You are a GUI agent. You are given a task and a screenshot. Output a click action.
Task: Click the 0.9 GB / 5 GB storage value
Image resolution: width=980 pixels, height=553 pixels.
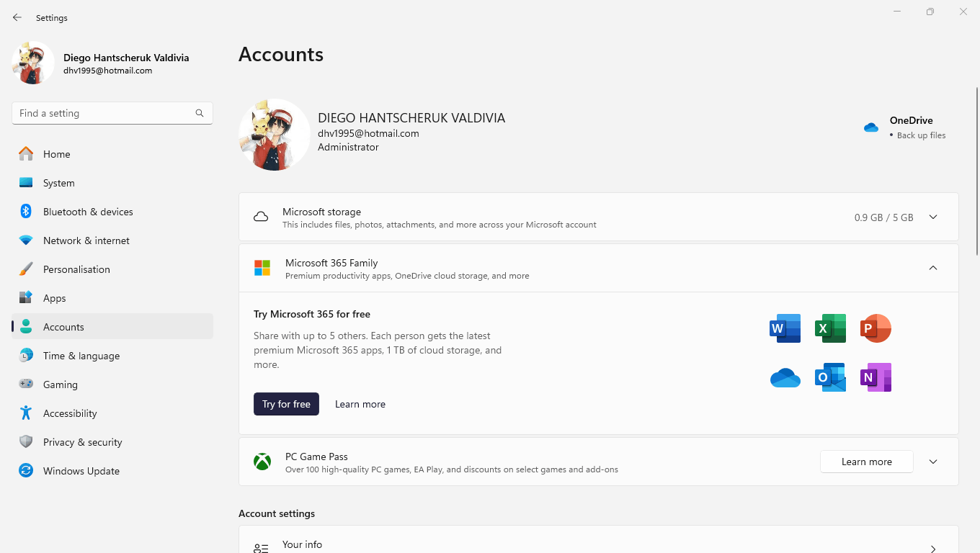(884, 217)
